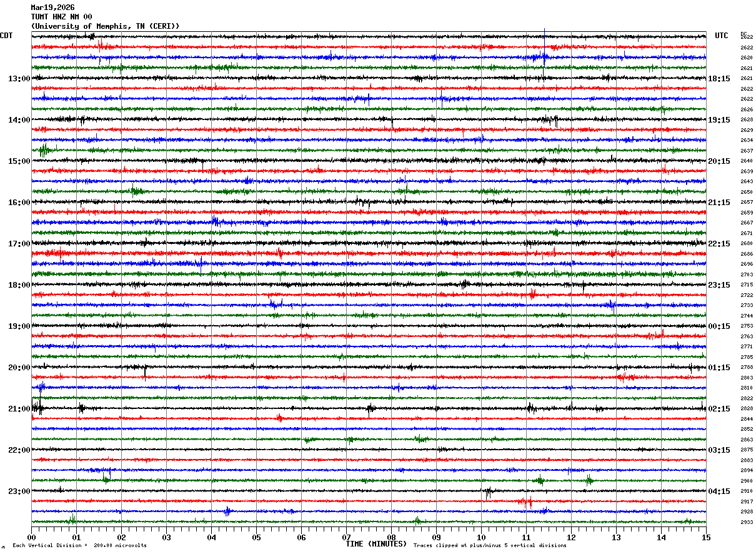Click the TIME (MINUTES) axis title
Screen dimensions: 756x554
(x=376, y=544)
